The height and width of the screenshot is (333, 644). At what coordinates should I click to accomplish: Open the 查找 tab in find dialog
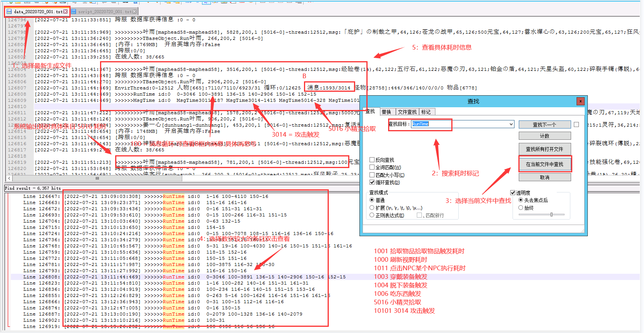click(370, 112)
